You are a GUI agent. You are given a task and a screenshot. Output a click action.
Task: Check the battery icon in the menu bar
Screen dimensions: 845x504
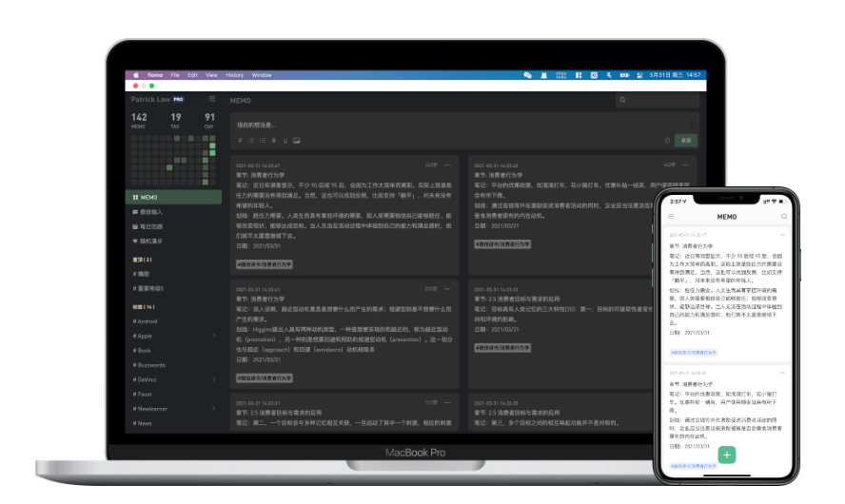624,75
